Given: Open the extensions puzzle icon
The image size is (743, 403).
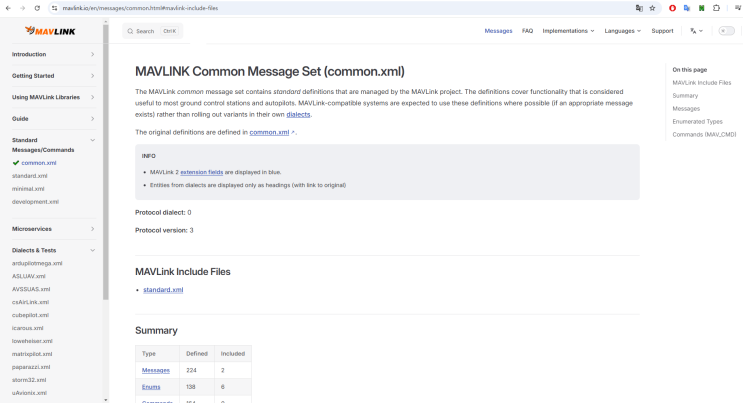Looking at the screenshot, I should [716, 8].
